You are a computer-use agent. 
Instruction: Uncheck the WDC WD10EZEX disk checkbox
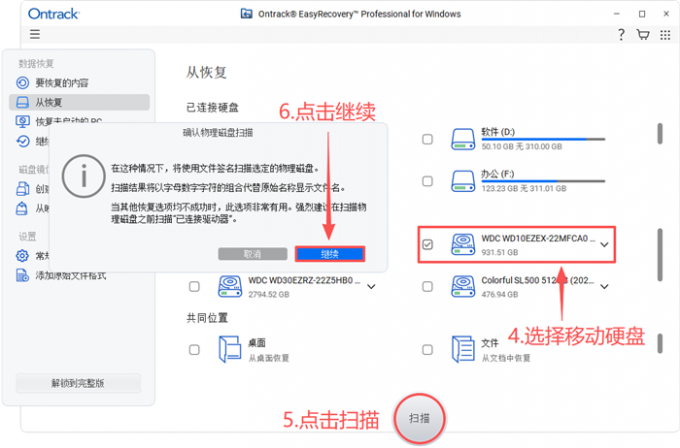point(428,245)
